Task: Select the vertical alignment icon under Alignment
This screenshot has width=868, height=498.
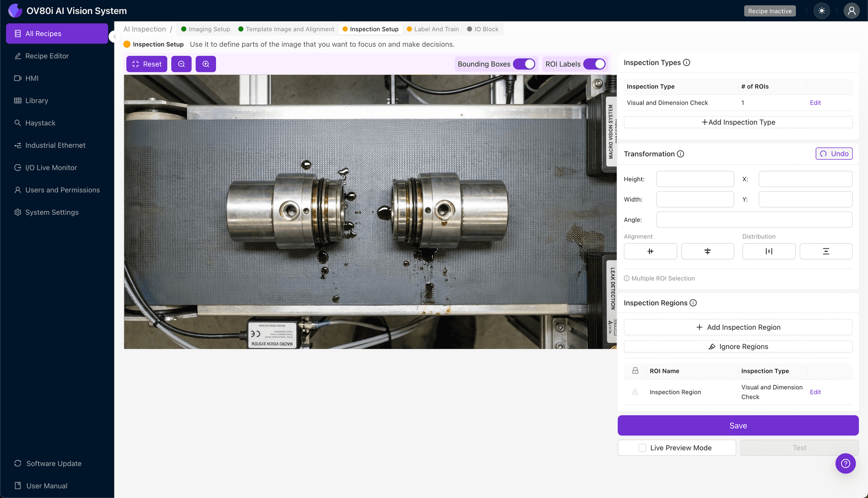Action: click(x=707, y=251)
